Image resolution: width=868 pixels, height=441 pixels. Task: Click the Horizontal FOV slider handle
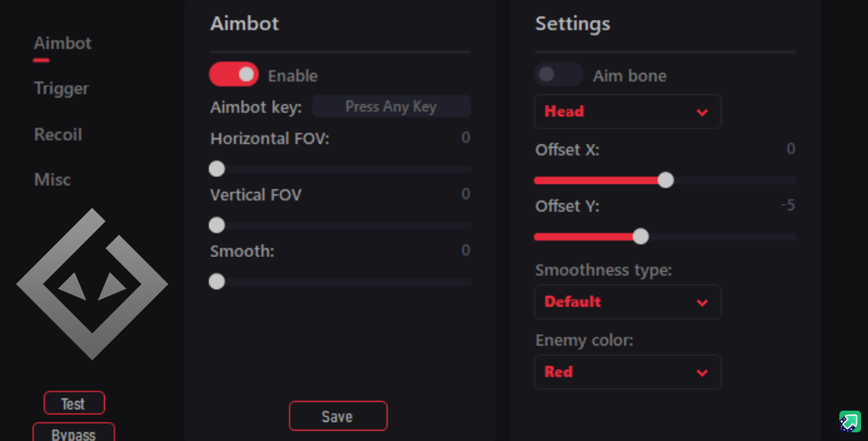217,169
